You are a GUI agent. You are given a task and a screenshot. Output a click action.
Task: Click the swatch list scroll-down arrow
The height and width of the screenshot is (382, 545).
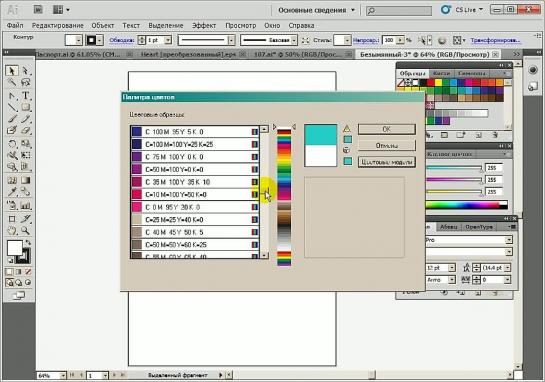click(264, 255)
